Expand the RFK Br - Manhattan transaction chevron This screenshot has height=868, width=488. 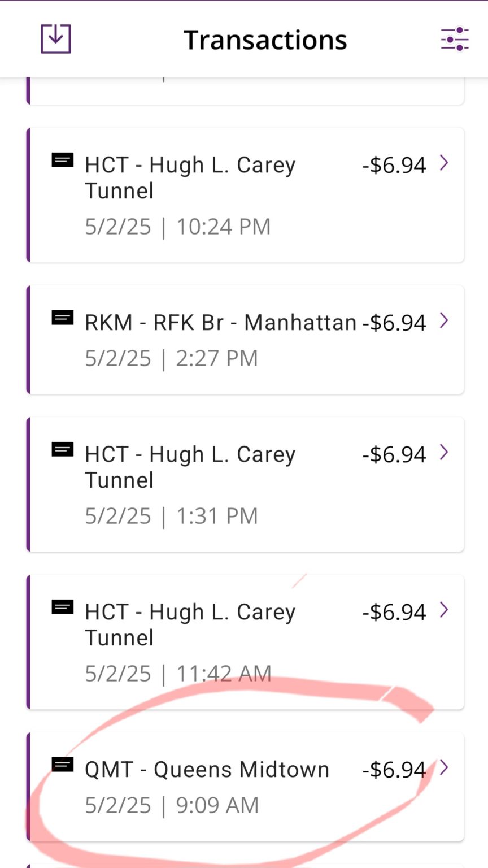click(x=444, y=320)
